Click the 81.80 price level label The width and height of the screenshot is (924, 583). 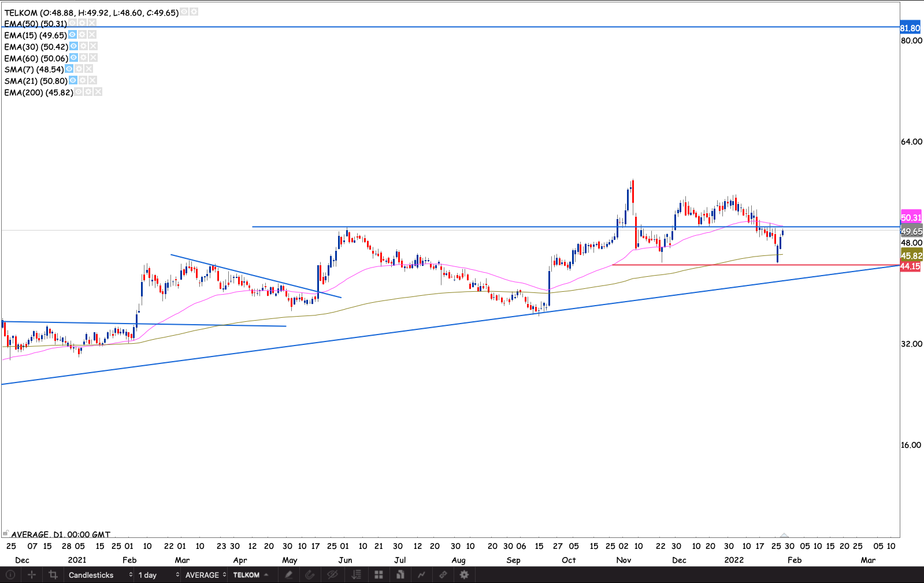pos(910,28)
